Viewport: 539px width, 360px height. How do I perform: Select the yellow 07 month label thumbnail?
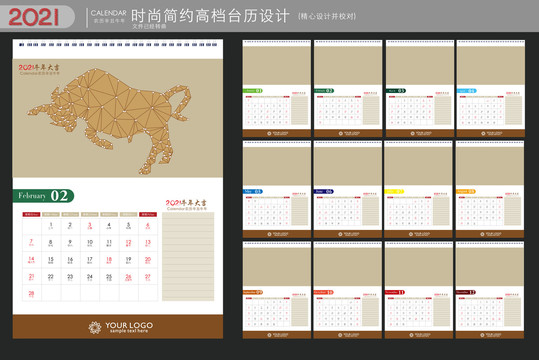(394, 192)
